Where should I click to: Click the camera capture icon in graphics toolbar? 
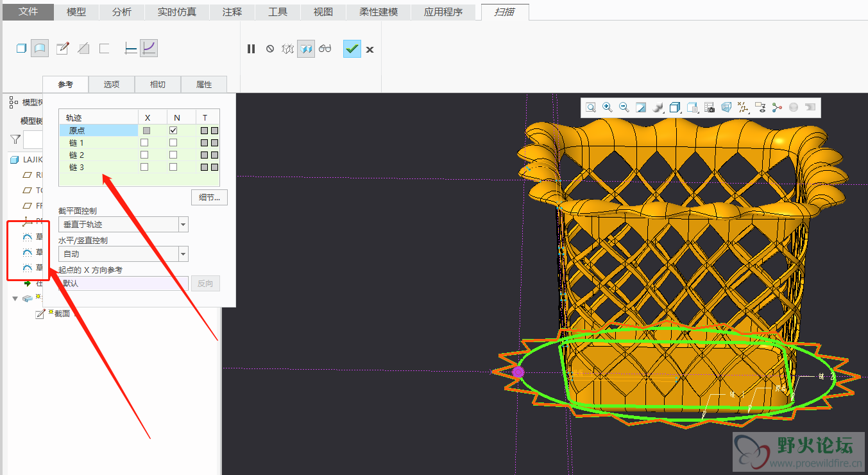[709, 108]
